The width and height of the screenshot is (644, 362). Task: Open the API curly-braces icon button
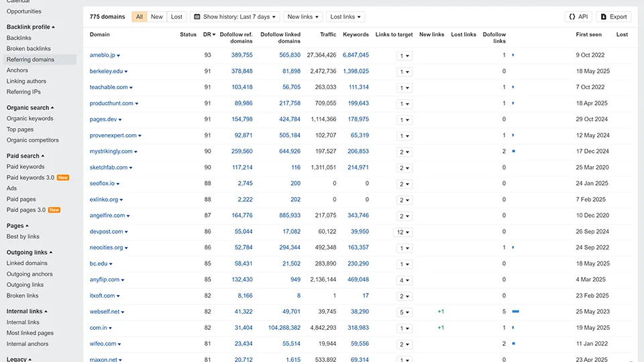(572, 17)
